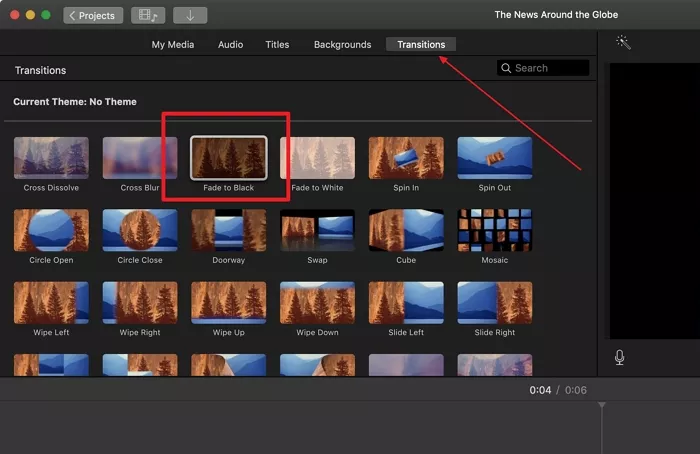Select the Cross Dissolve transition
Screen dimensions: 700x454
coord(51,158)
